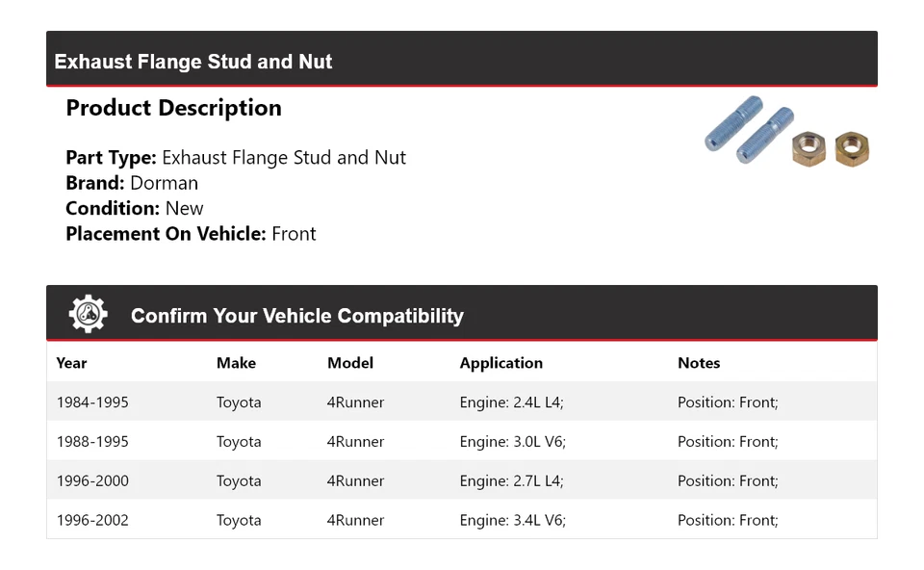Click the Exhaust Flange Stud and Nut header

(x=193, y=62)
